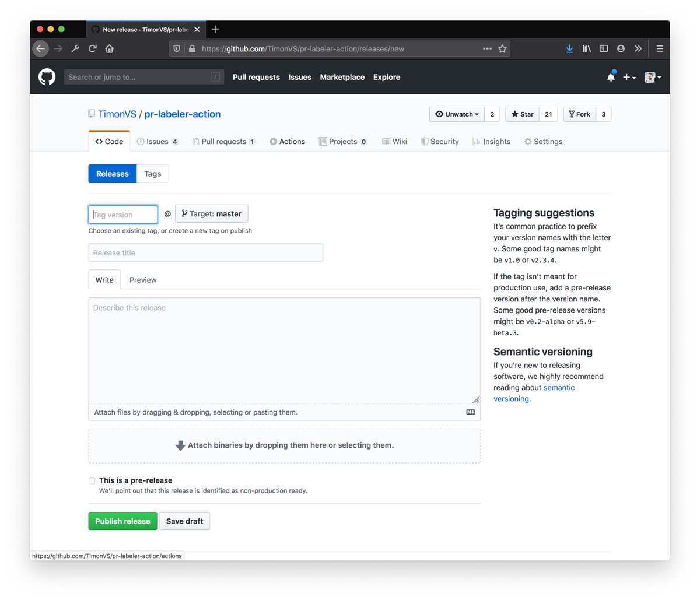Image resolution: width=700 pixels, height=600 pixels.
Task: Open Explore in the top navigation
Action: coord(387,77)
